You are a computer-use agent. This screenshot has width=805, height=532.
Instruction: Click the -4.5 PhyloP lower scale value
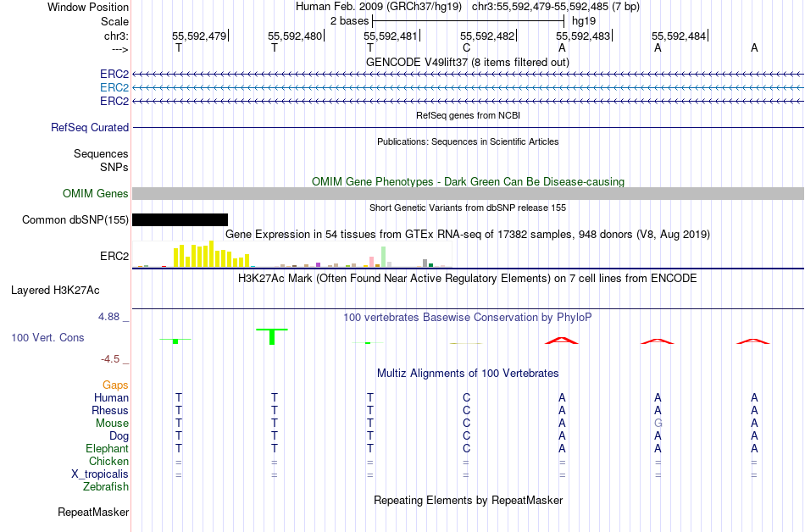(x=110, y=359)
